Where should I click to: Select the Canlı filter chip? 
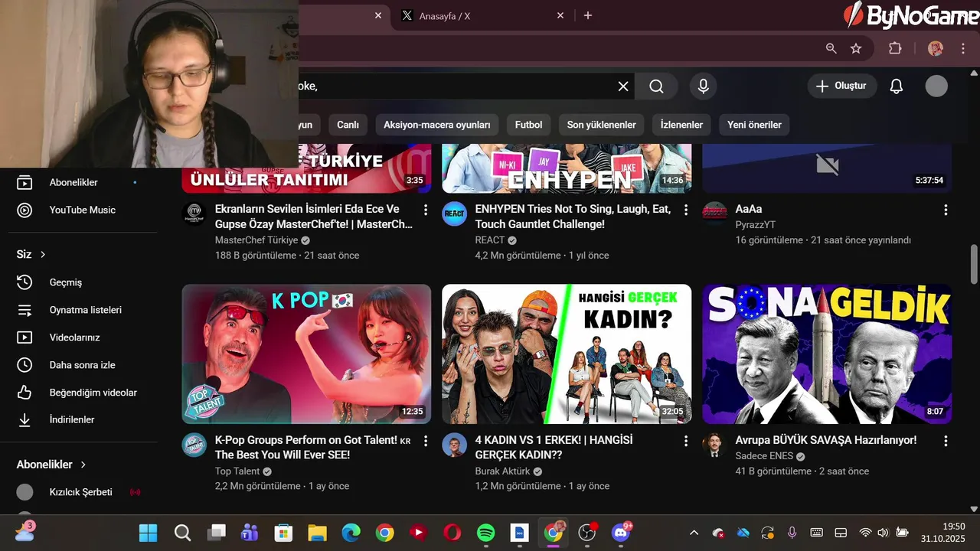point(348,125)
